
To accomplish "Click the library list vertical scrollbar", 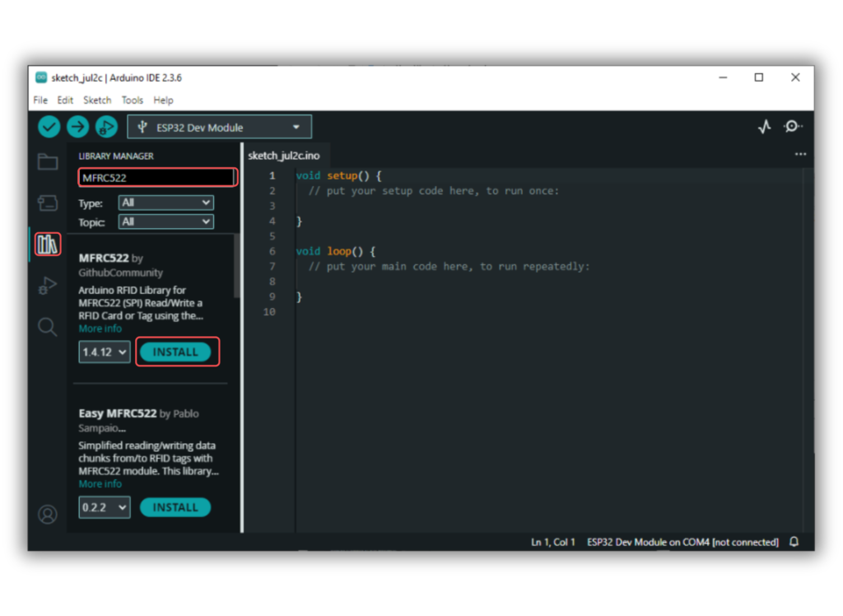I will click(236, 266).
